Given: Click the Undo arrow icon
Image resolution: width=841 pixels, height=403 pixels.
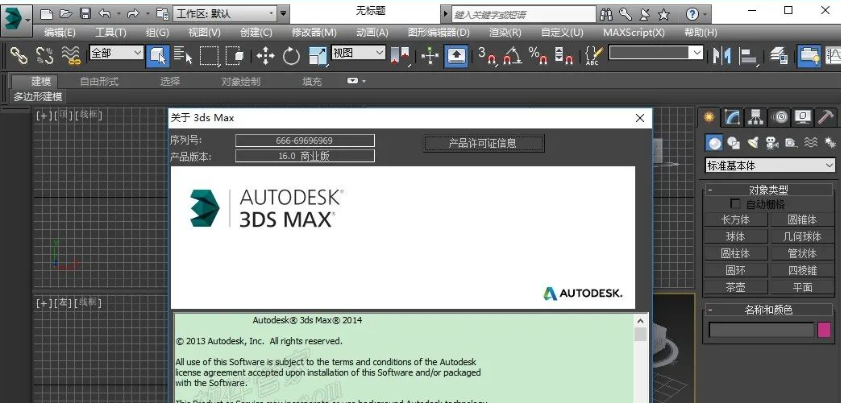Looking at the screenshot, I should tap(105, 13).
